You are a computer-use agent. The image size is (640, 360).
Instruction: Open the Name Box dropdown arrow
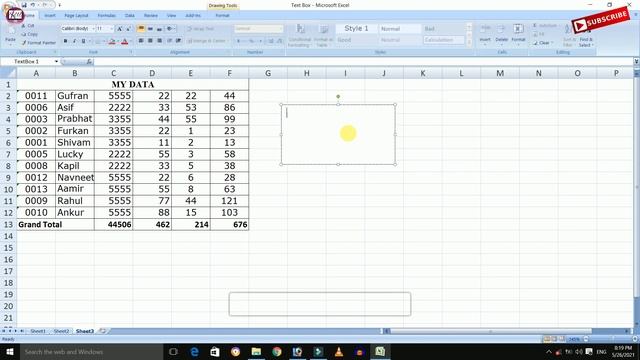pos(56,62)
